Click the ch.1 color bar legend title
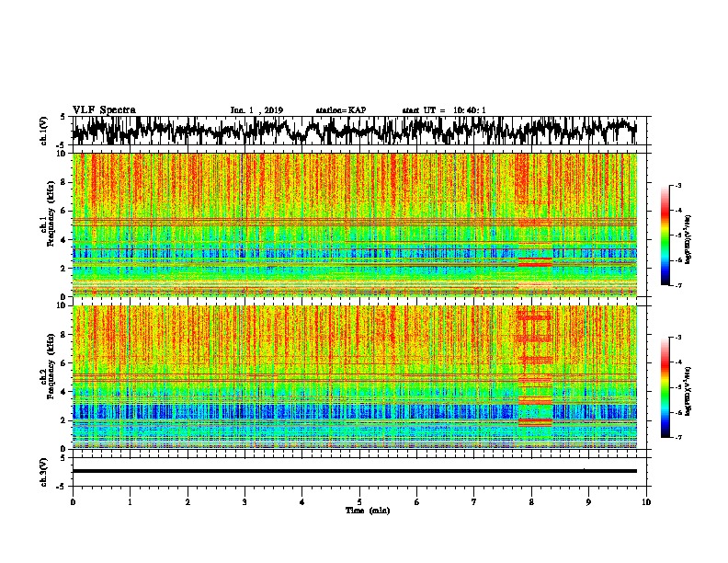Viewport: 728px width, 563px height. (688, 240)
